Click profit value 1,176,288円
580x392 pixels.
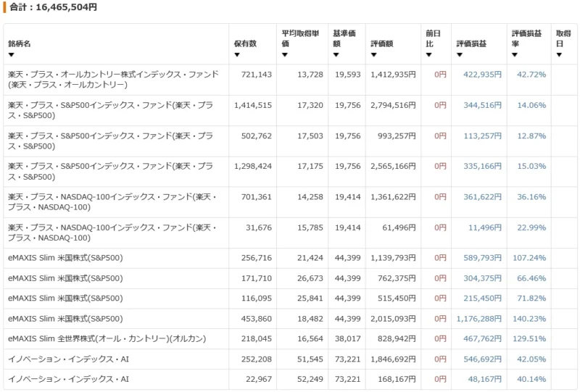(x=479, y=318)
